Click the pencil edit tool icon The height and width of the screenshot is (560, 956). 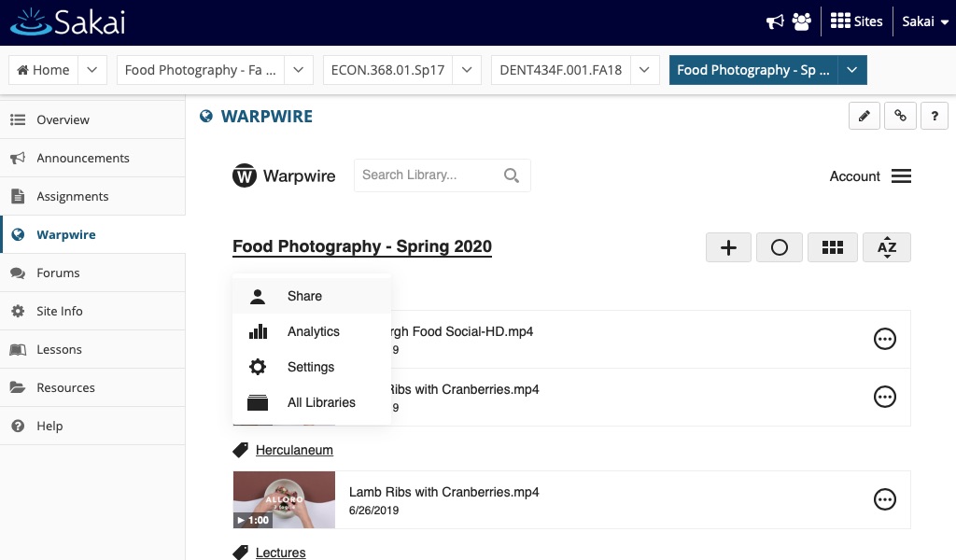(x=864, y=116)
